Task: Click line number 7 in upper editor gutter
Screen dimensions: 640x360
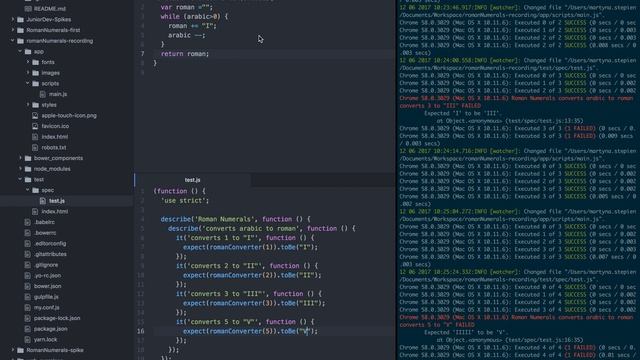Action: tap(142, 53)
